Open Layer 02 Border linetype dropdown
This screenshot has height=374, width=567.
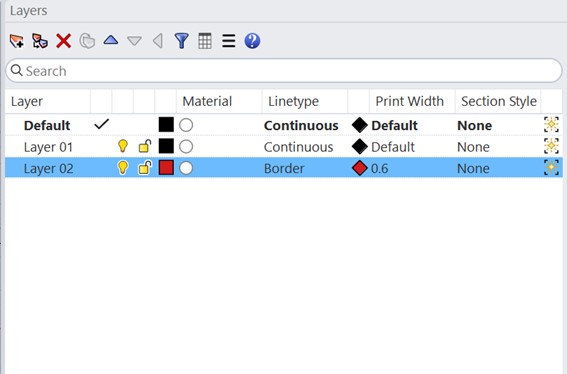tap(284, 169)
